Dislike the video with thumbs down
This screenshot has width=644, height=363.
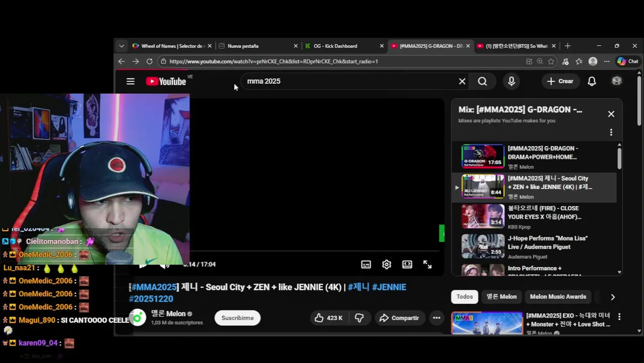[359, 318]
